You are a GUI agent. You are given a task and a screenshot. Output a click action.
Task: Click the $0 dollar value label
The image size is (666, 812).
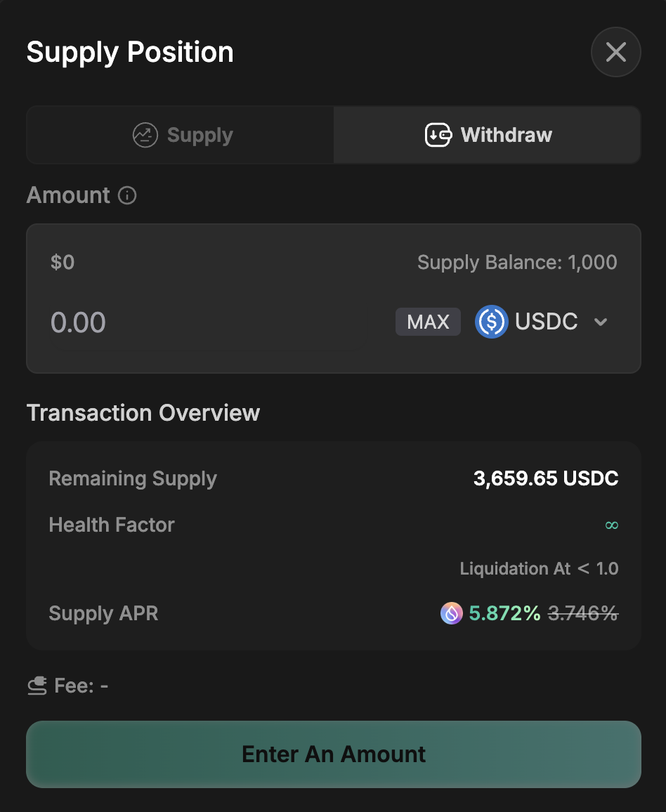[63, 263]
